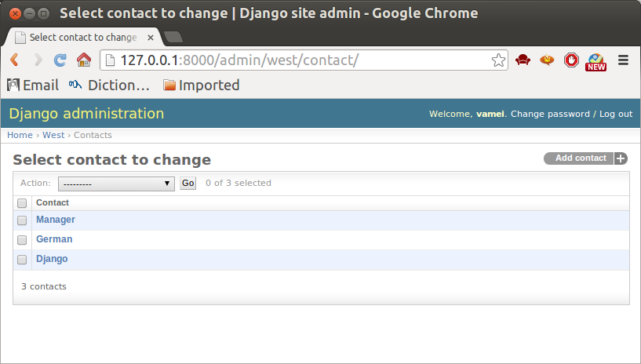The height and width of the screenshot is (364, 641).
Task: Open Chrome hamburger menu
Action: coord(624,60)
